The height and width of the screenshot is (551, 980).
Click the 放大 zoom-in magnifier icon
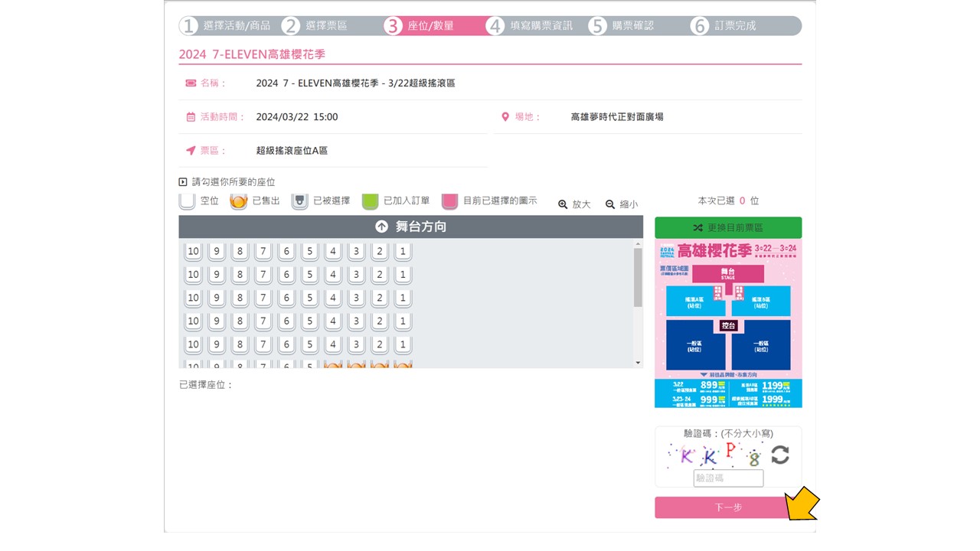[x=563, y=204]
